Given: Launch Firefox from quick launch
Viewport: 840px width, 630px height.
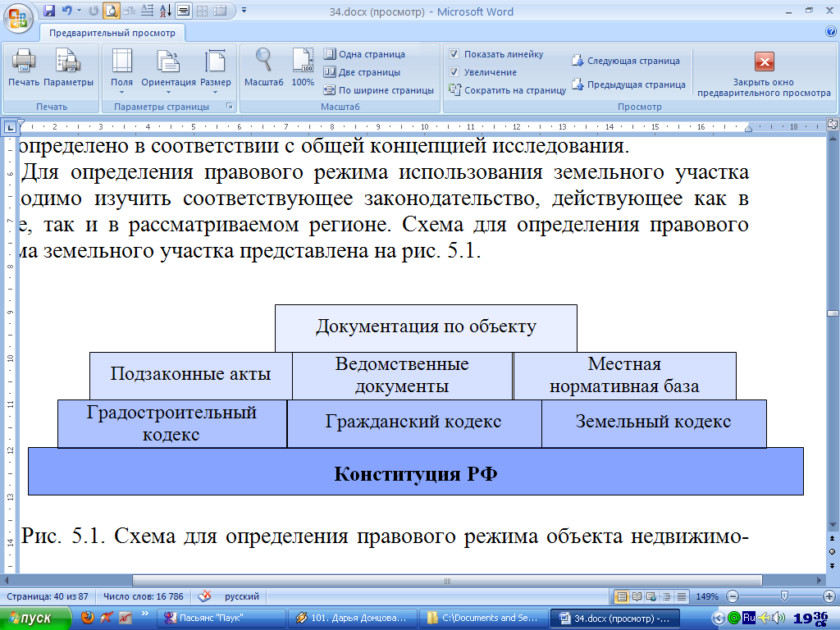Looking at the screenshot, I should [x=87, y=618].
